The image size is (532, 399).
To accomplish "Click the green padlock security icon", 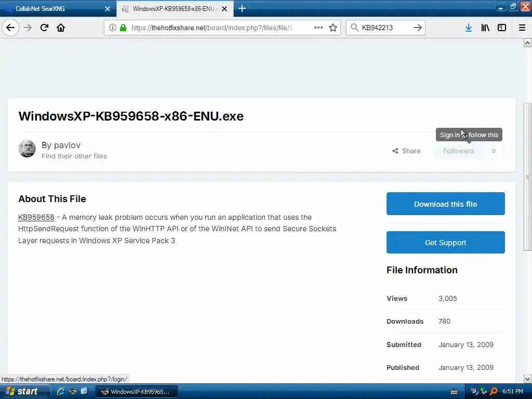I will [123, 28].
